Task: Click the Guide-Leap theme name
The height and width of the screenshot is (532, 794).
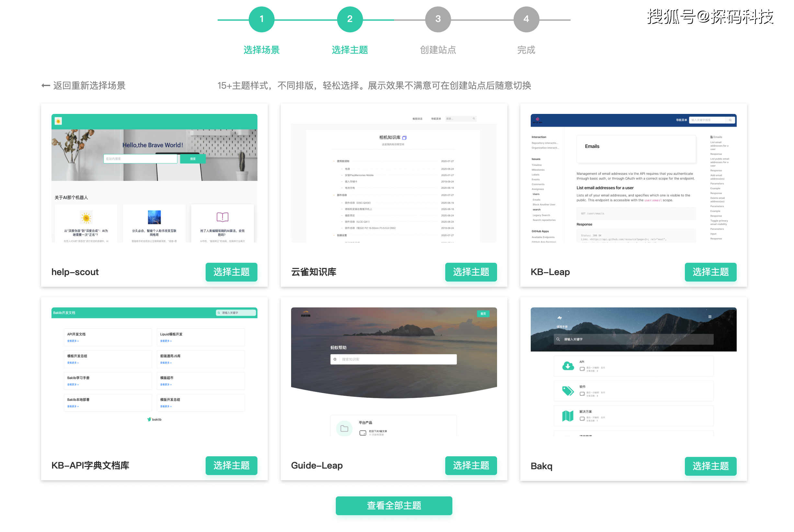Action: tap(317, 465)
